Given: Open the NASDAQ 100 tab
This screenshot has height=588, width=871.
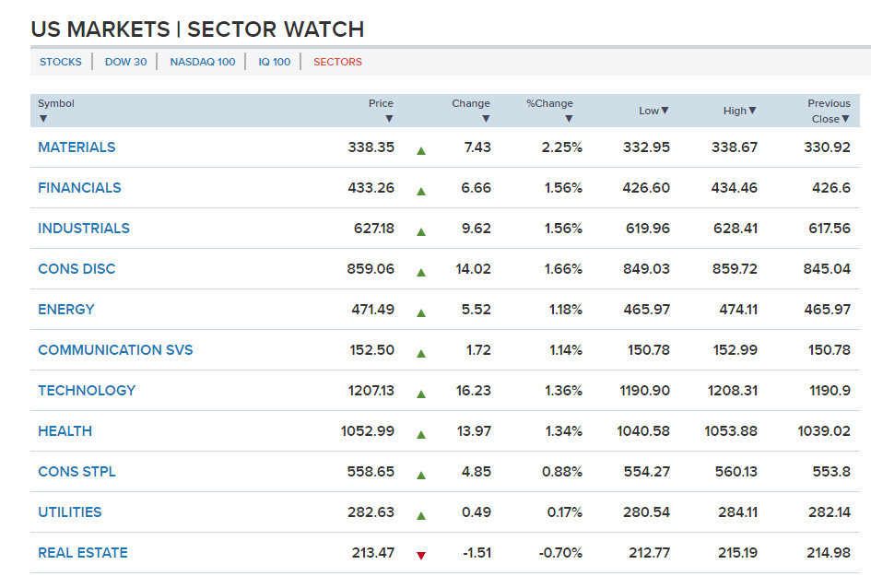Looking at the screenshot, I should [x=202, y=62].
